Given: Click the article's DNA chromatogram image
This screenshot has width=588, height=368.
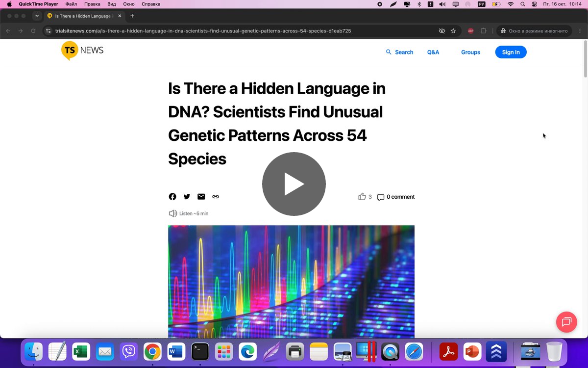Looking at the screenshot, I should pyautogui.click(x=291, y=282).
